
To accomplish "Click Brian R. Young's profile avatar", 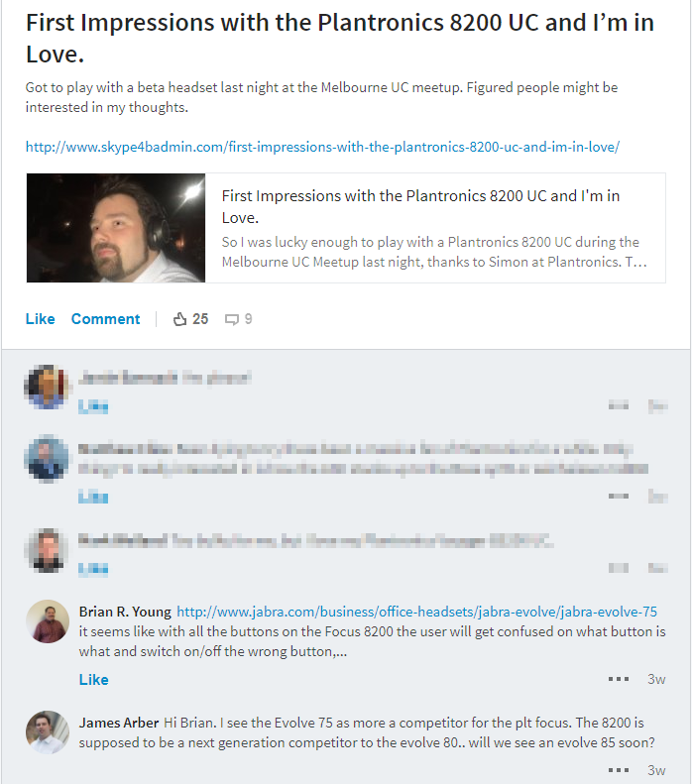I will click(48, 621).
